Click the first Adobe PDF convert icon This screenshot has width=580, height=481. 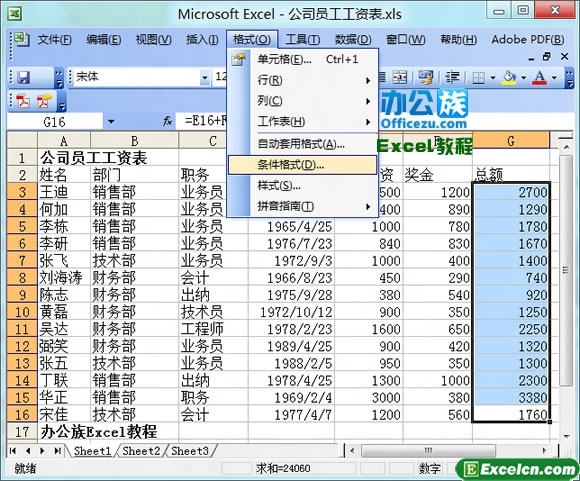[x=24, y=101]
